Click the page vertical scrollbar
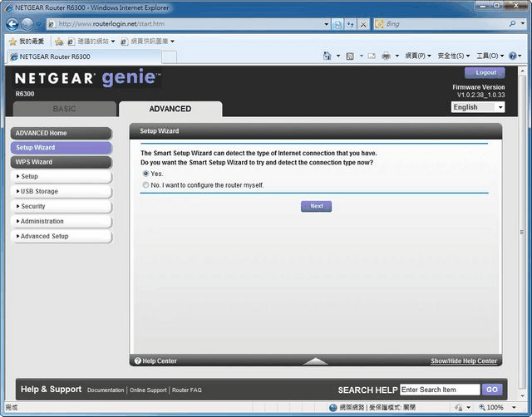The image size is (532, 417). pos(522,232)
